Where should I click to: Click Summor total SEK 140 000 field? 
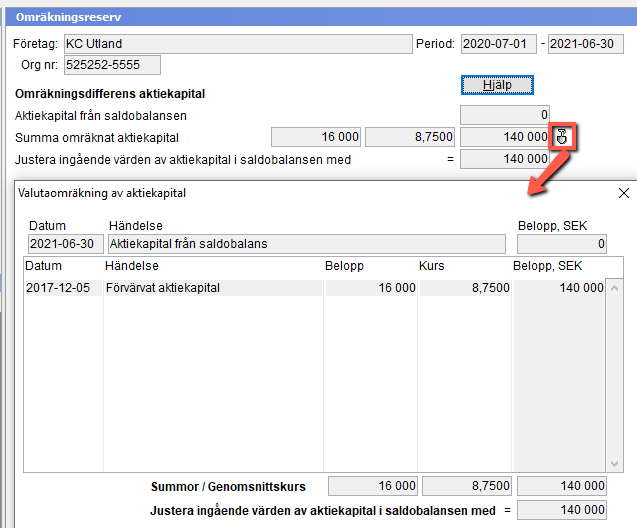point(562,486)
